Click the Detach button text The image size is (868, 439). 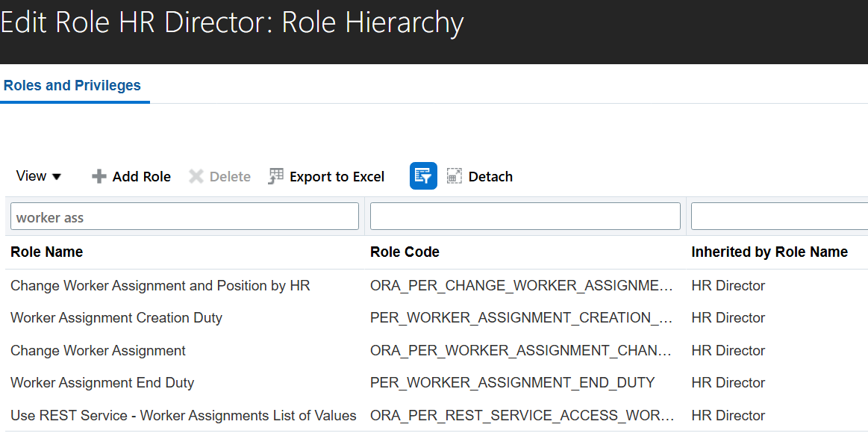(490, 177)
